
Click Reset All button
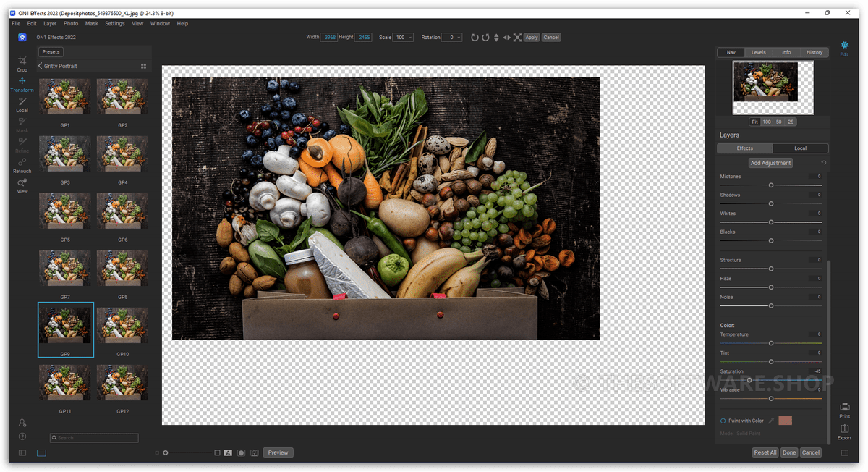pyautogui.click(x=765, y=452)
